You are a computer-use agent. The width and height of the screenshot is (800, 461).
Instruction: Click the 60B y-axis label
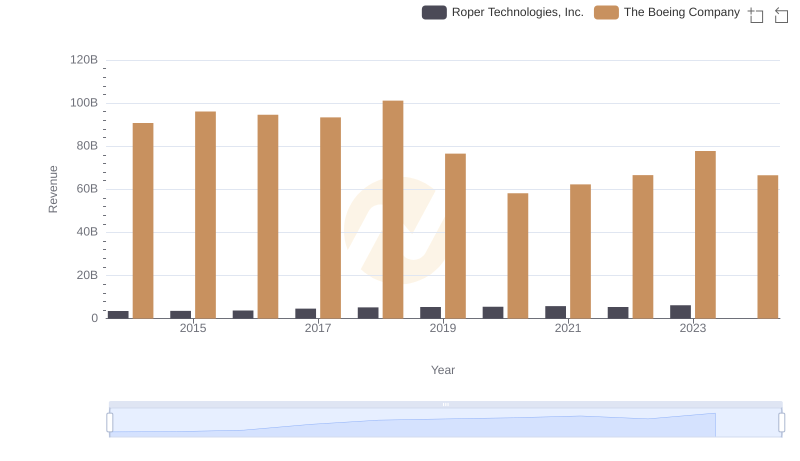[87, 189]
